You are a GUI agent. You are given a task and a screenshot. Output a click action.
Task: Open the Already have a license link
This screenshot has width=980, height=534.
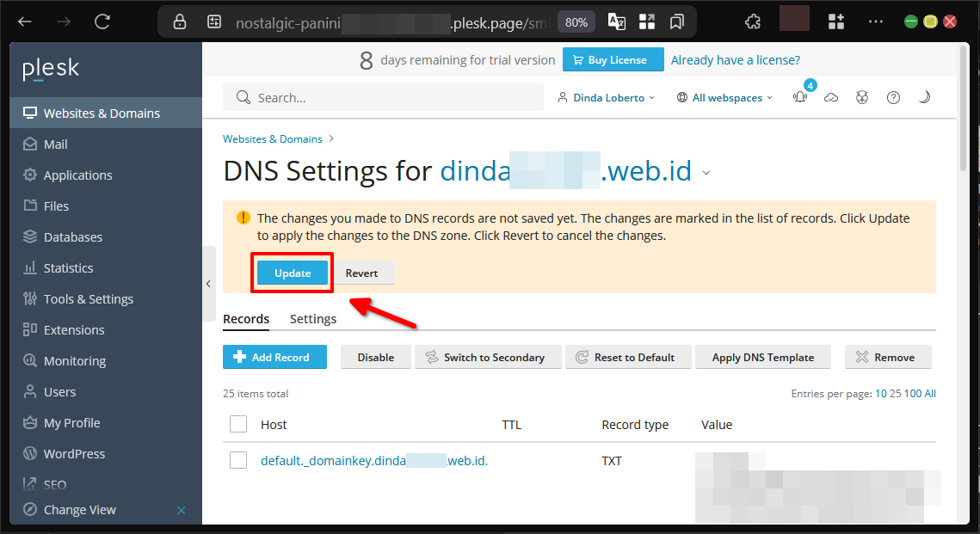tap(735, 60)
